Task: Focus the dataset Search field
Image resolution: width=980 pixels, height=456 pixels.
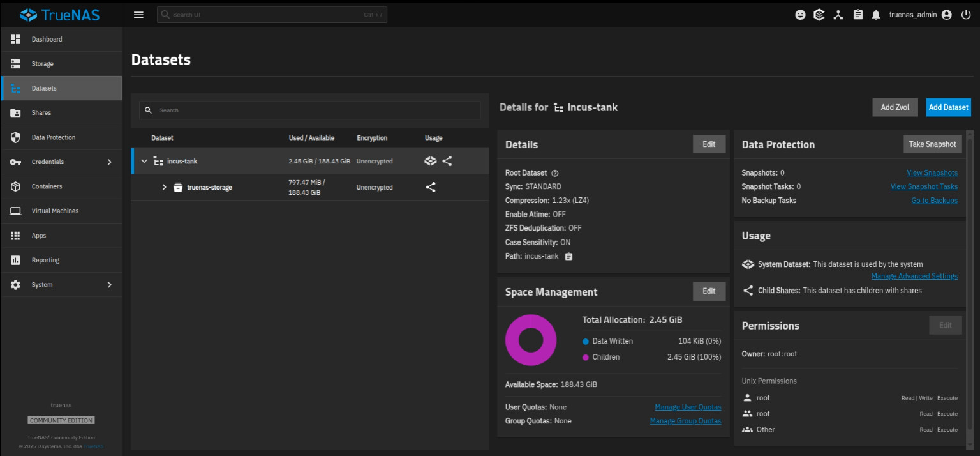Action: coord(310,110)
